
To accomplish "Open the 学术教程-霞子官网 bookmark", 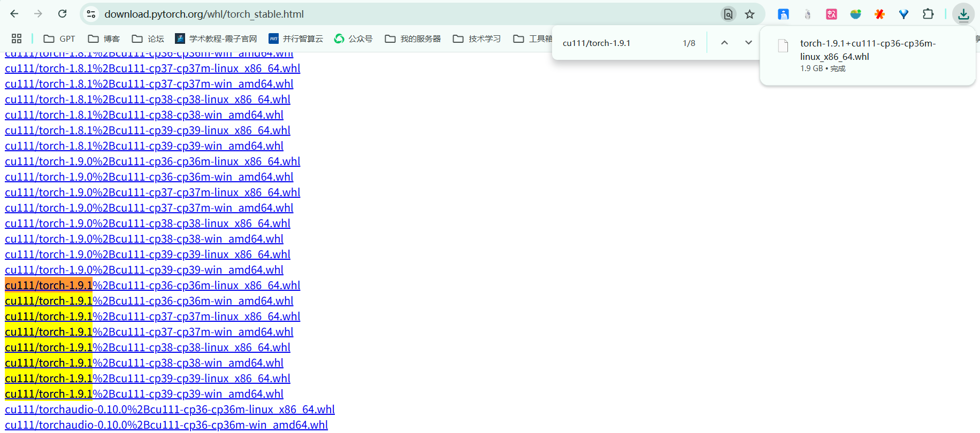I will click(x=216, y=38).
